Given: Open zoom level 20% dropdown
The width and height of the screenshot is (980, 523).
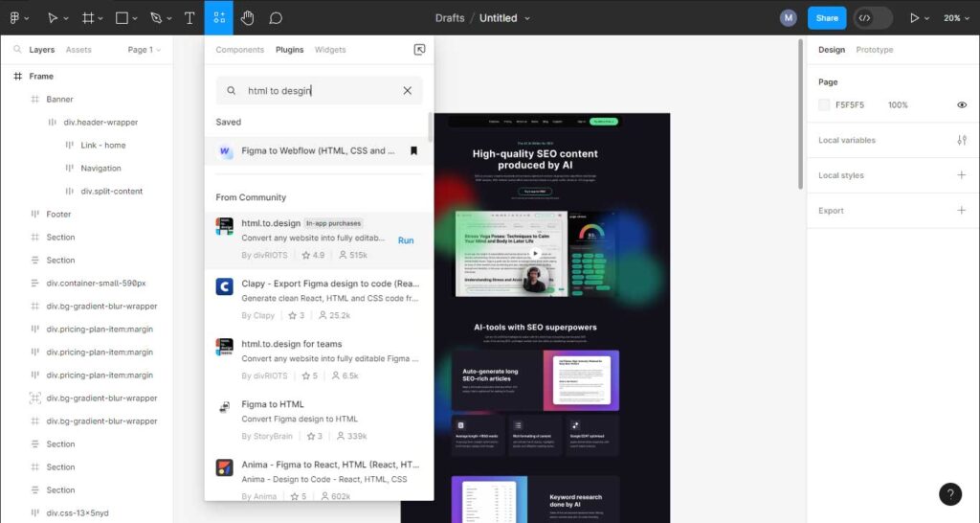Looking at the screenshot, I should 954,18.
